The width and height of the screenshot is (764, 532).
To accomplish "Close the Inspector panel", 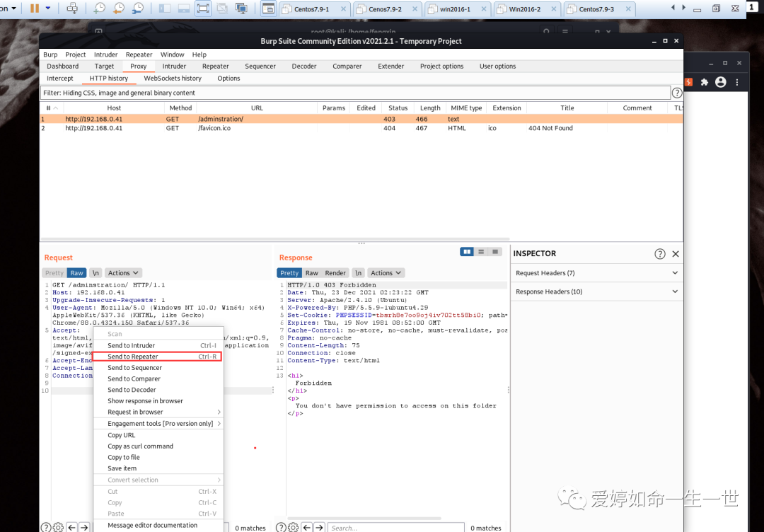I will [676, 254].
